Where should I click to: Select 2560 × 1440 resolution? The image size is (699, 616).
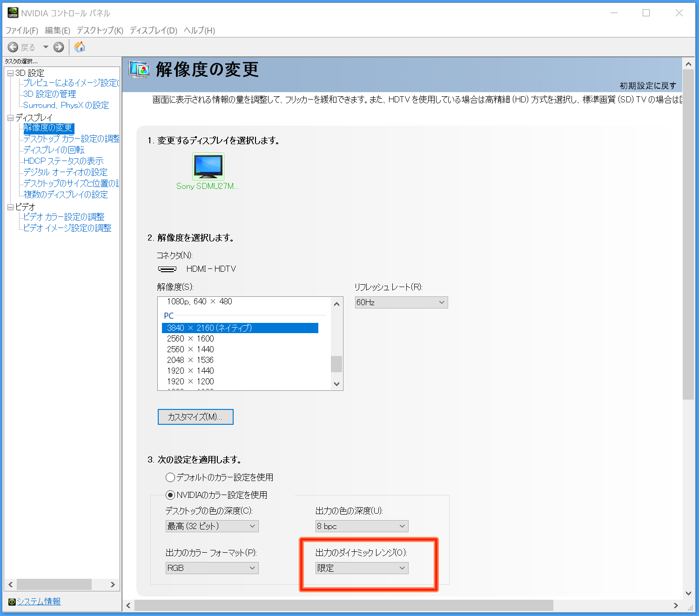(x=190, y=349)
